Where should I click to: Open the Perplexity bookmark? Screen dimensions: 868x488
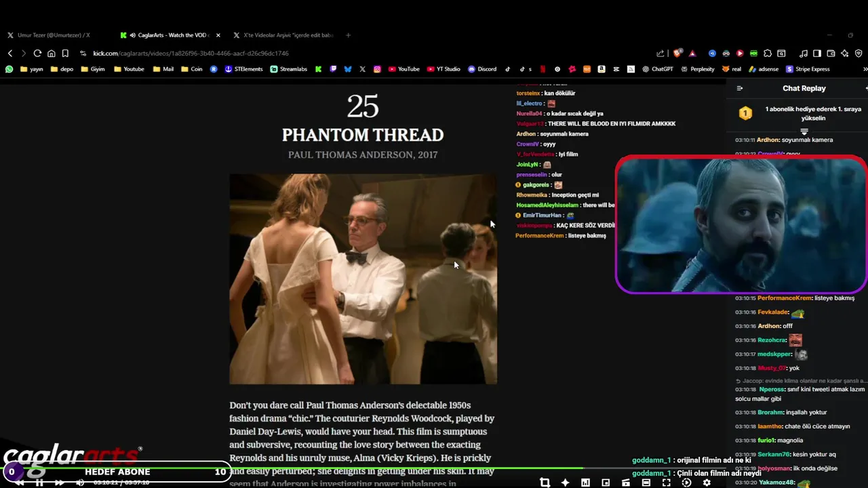coord(698,69)
